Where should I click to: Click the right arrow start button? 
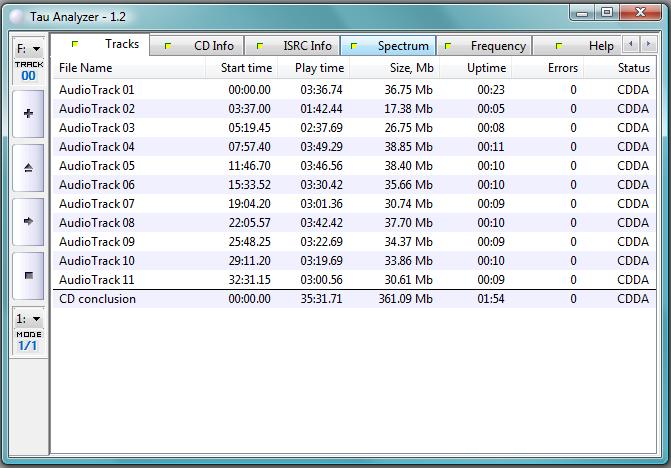pos(28,222)
